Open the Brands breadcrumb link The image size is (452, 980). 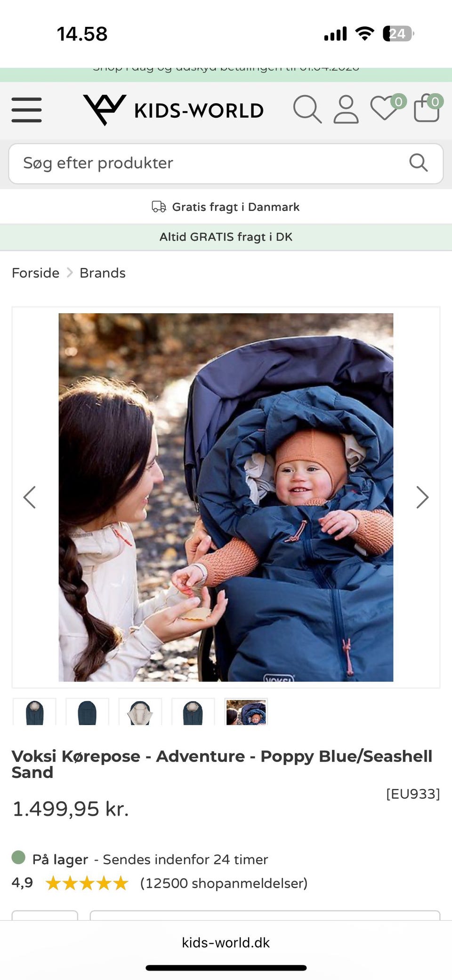pos(103,273)
